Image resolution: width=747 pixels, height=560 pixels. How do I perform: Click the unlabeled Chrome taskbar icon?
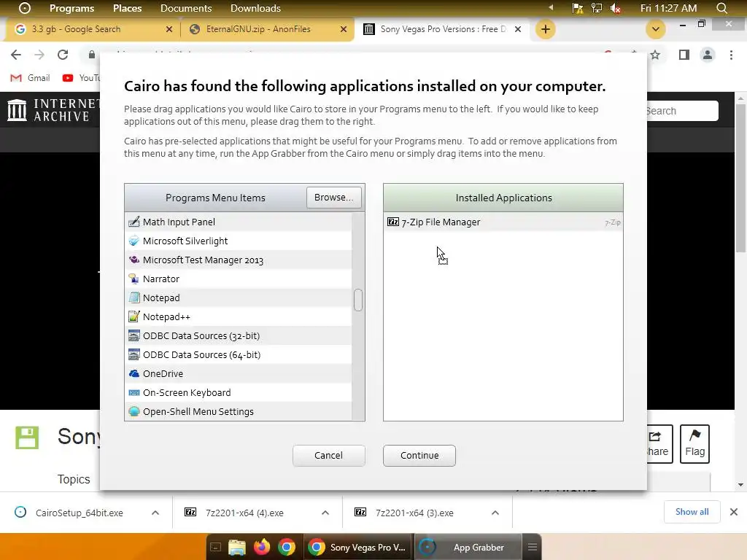286,547
